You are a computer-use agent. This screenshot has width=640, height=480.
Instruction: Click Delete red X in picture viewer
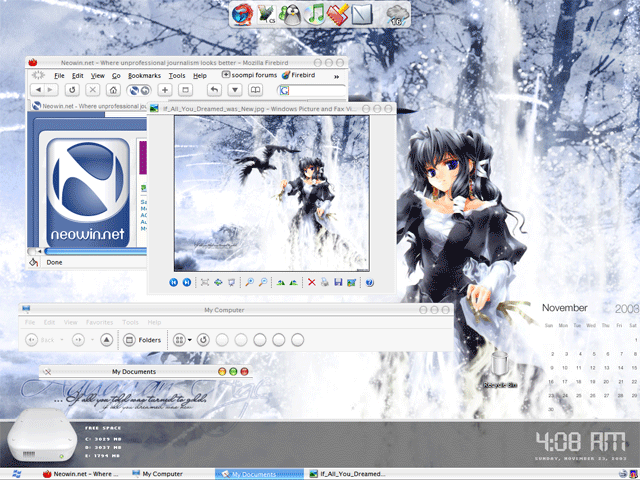tap(311, 283)
